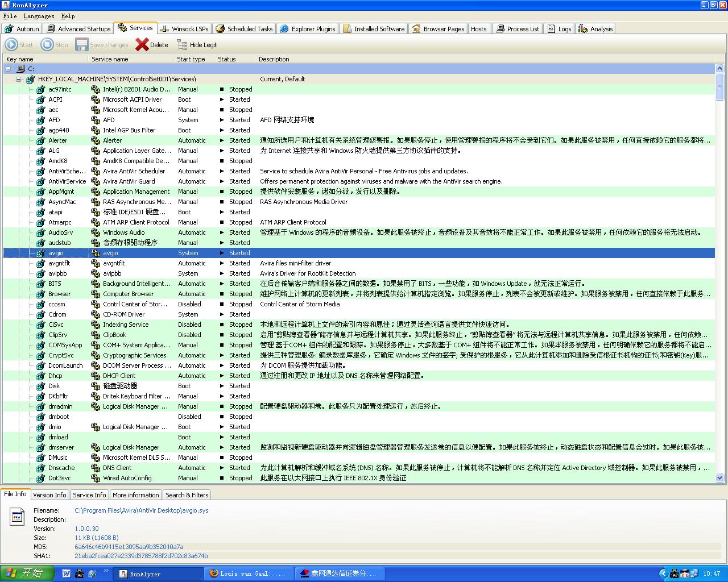
Task: Switch to the Analysis tab
Action: 595,29
